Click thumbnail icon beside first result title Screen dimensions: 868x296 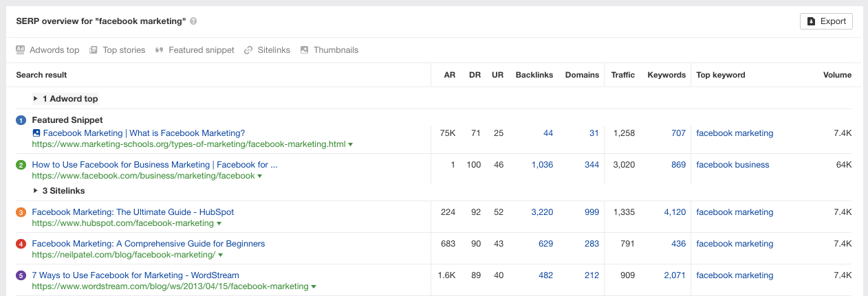pos(36,133)
